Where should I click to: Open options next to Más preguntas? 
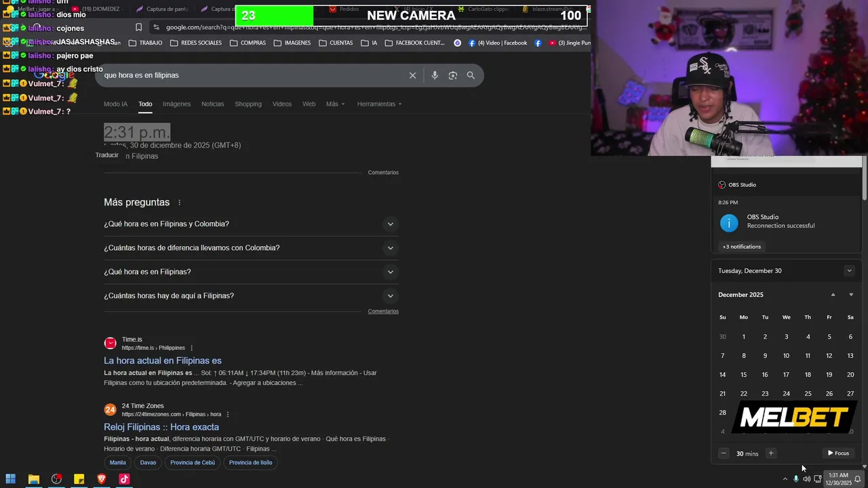[180, 203]
